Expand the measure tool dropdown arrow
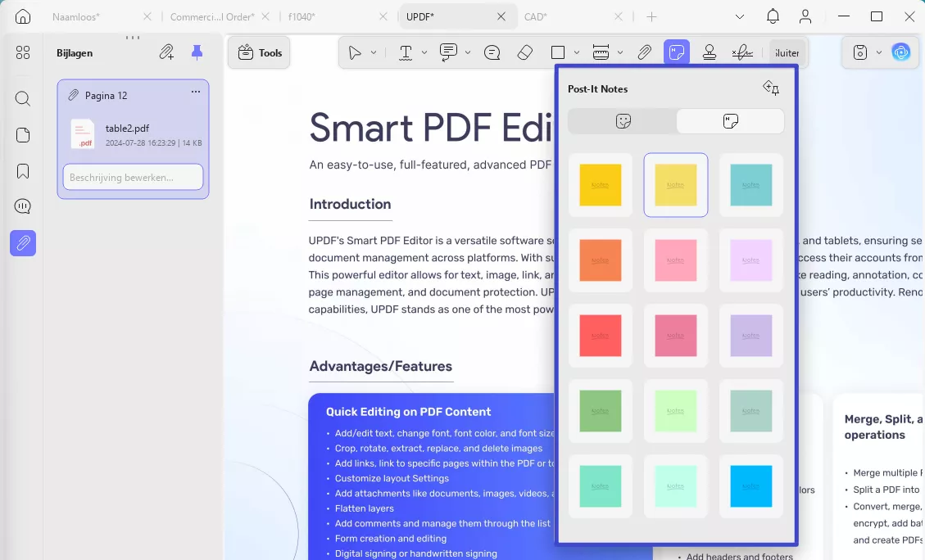The width and height of the screenshot is (925, 560). coord(620,53)
